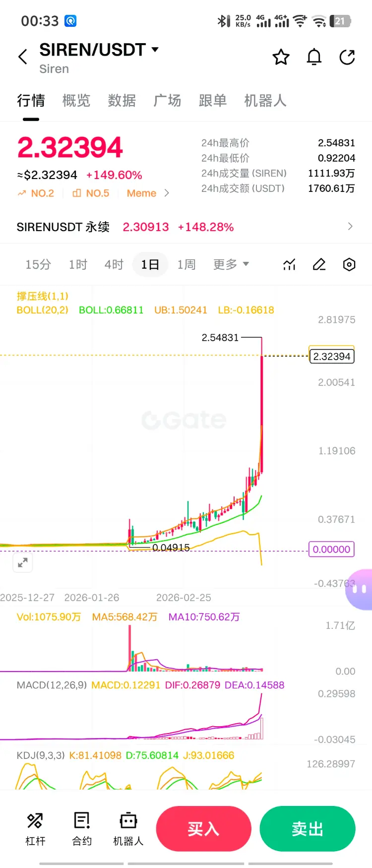Add SIREN/USDT to favorites with star

(281, 57)
